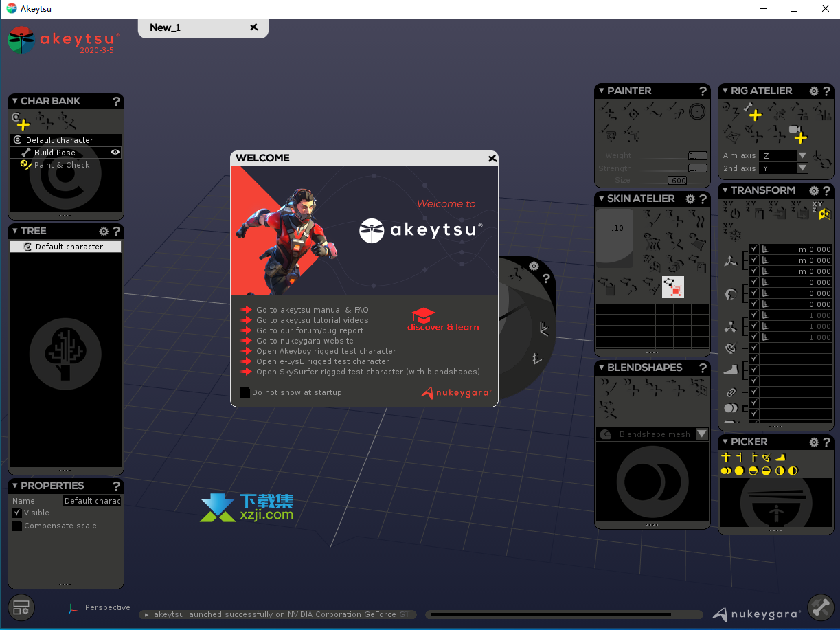Viewport: 840px width, 630px height.
Task: Click the add-joint icon in Rig Atelier
Action: point(752,112)
